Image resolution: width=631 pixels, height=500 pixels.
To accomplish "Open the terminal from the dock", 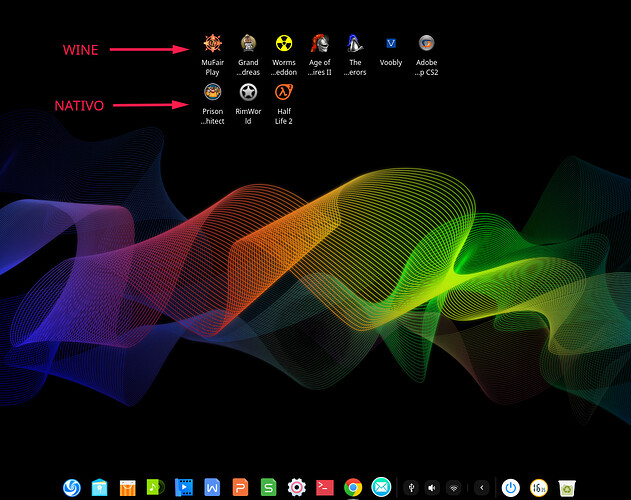I will click(324, 487).
